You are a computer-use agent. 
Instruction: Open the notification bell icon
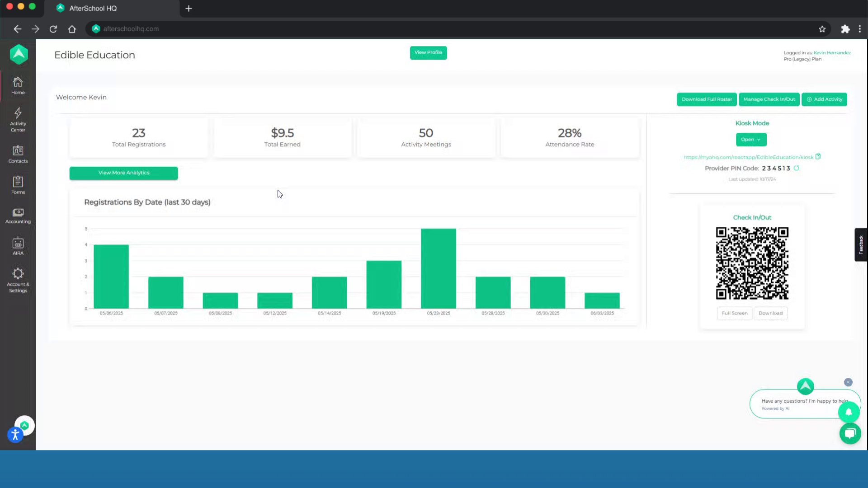tap(849, 412)
